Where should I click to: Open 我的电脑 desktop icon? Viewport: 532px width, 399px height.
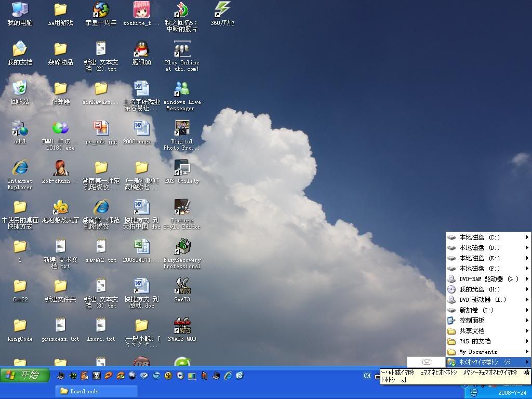click(x=20, y=11)
